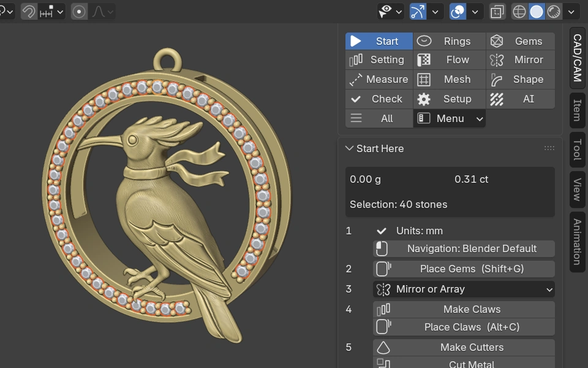Open the Mesh tools section
The height and width of the screenshot is (368, 588).
pyautogui.click(x=449, y=80)
